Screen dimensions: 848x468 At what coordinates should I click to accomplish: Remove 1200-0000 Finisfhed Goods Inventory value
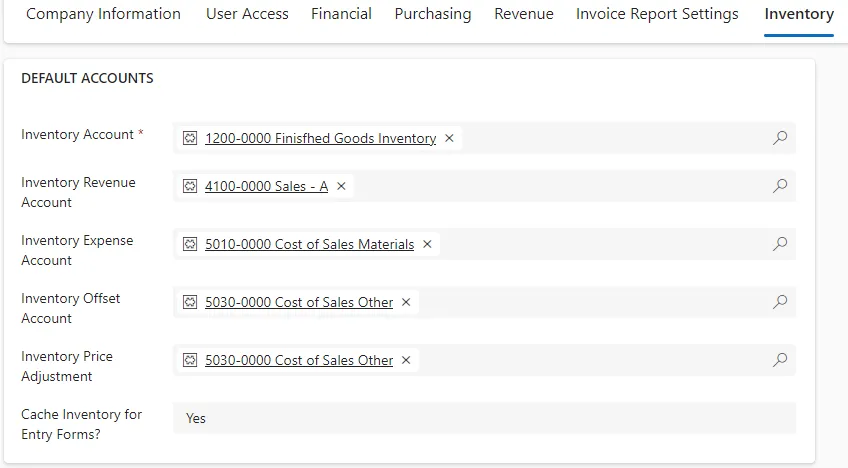tap(449, 139)
